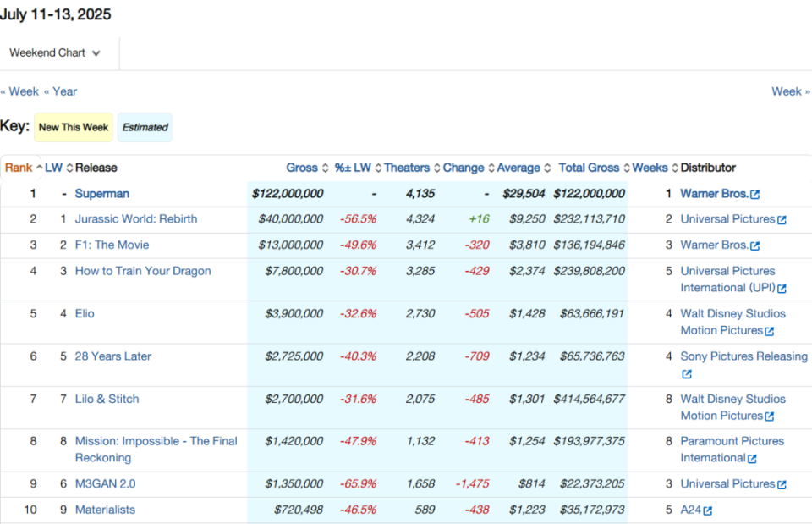Open the Elio release page

[x=85, y=313]
